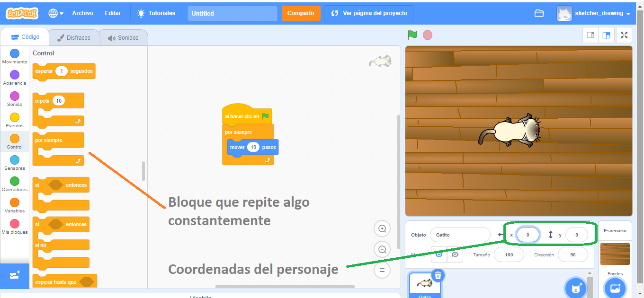
Task: Open the globe language selector
Action: (53, 13)
